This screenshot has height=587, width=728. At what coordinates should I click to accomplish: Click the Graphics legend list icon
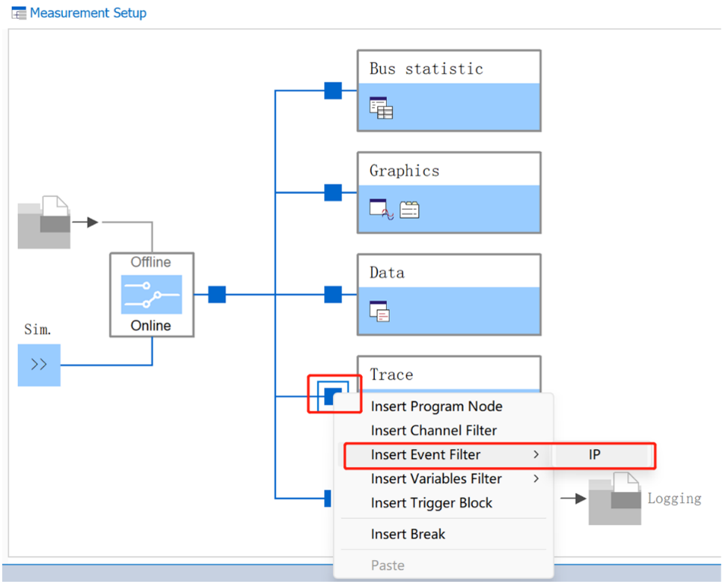point(409,210)
